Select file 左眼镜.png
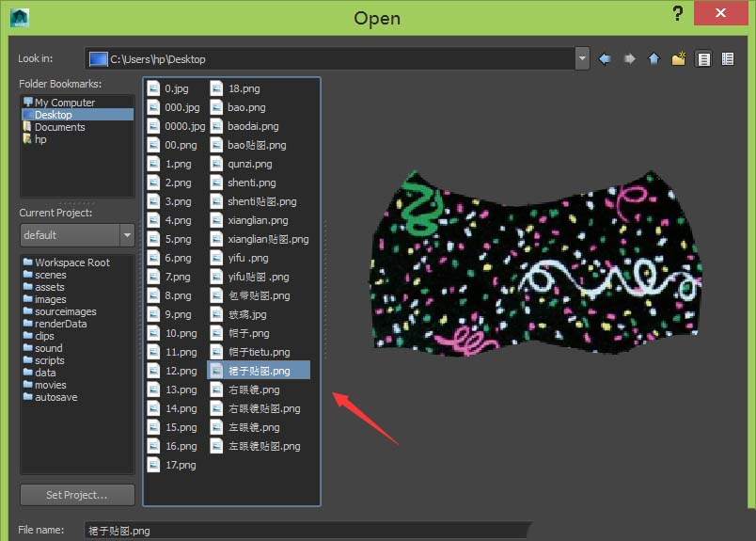 coord(244,427)
